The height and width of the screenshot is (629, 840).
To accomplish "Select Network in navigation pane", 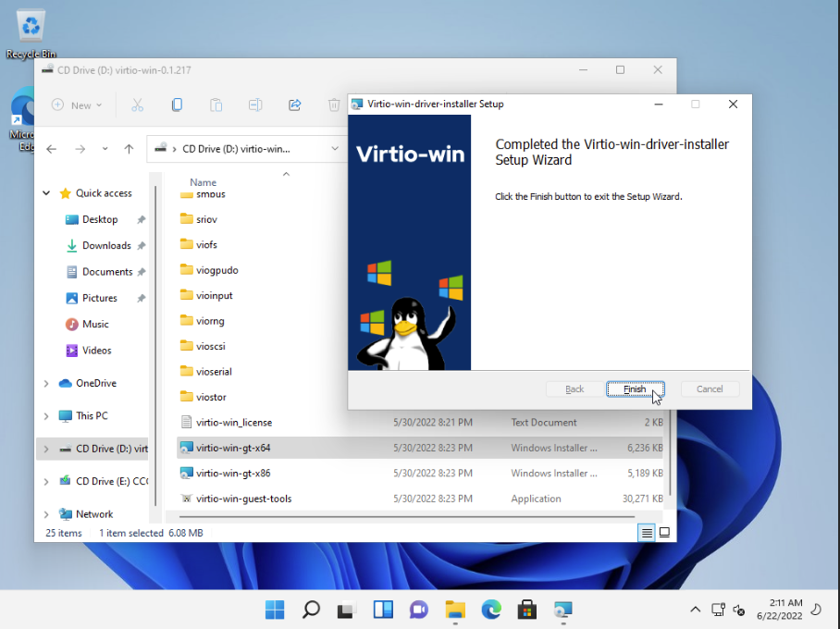I will 94,513.
